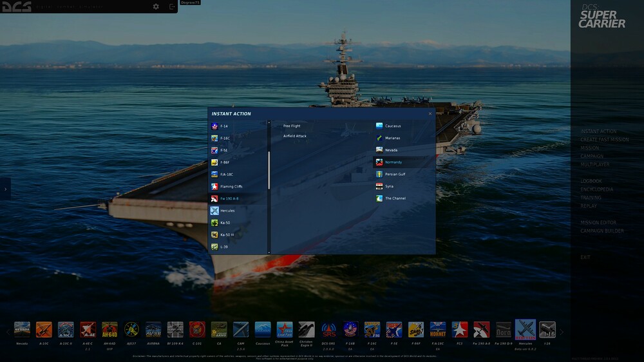The image size is (644, 362).
Task: Open ENCYCLOPEDIA from main menu
Action: pos(596,189)
